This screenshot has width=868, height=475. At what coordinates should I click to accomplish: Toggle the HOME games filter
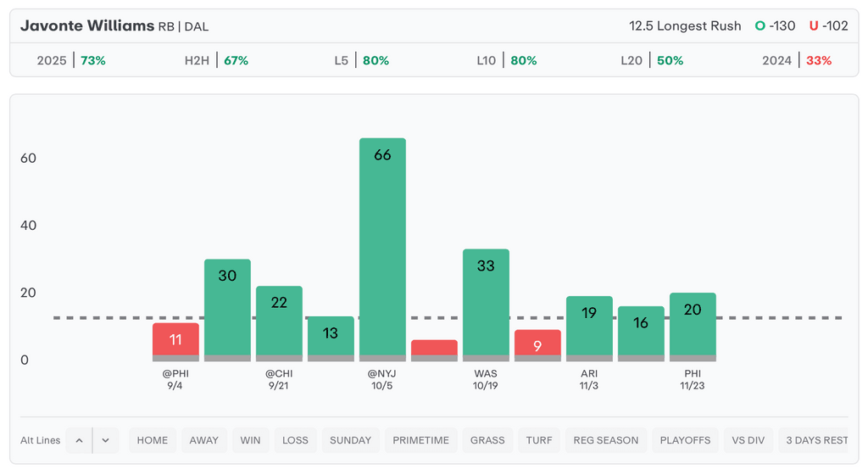[x=153, y=440]
